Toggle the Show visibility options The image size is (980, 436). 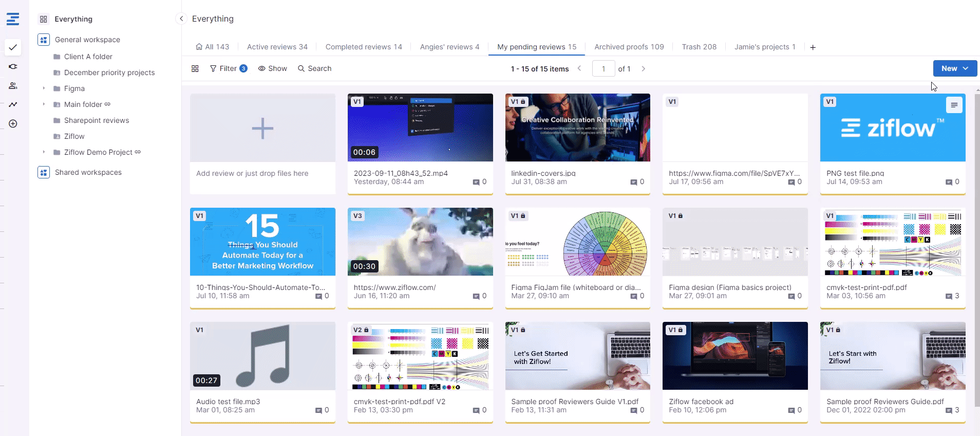click(x=273, y=68)
